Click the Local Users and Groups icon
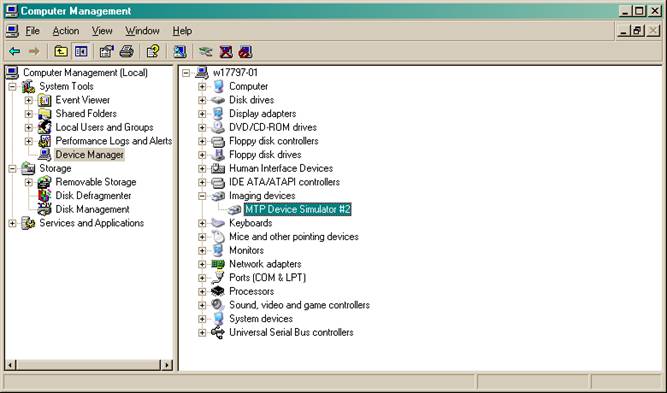This screenshot has width=667, height=393. [45, 127]
